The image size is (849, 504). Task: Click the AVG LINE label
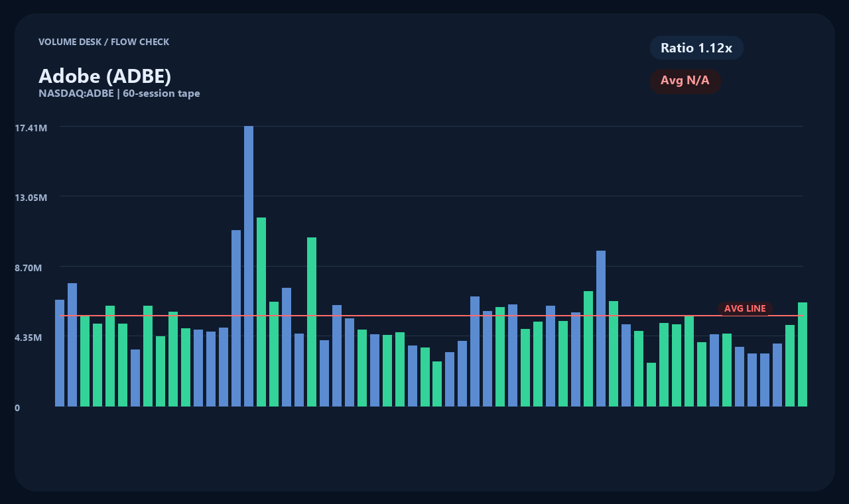pos(745,308)
